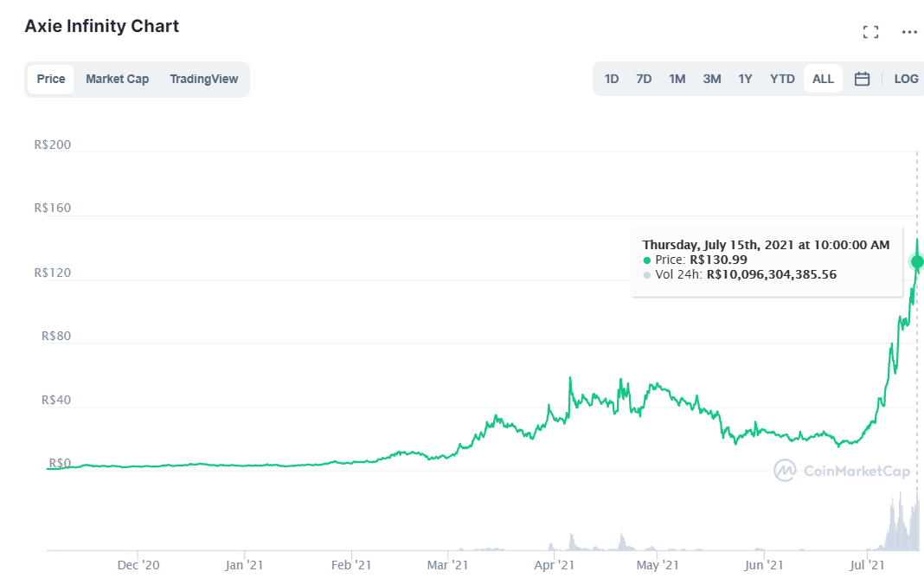The image size is (924, 578).
Task: Toggle LOG scale on the chart
Action: (906, 79)
